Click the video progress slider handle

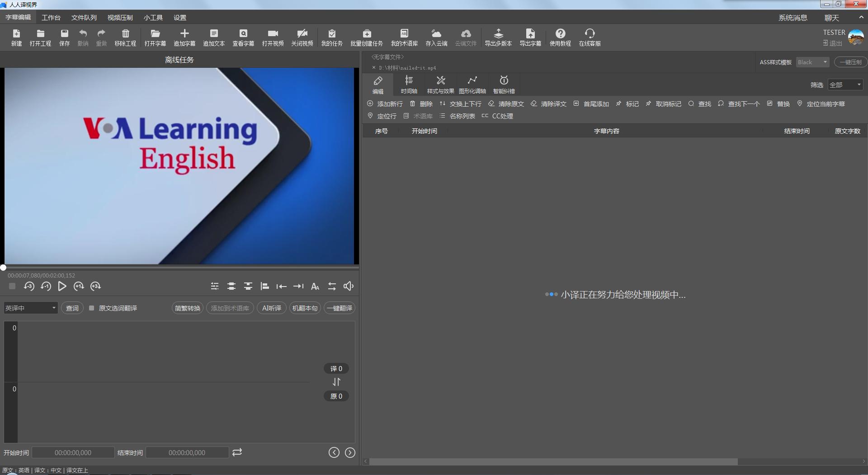pos(3,268)
